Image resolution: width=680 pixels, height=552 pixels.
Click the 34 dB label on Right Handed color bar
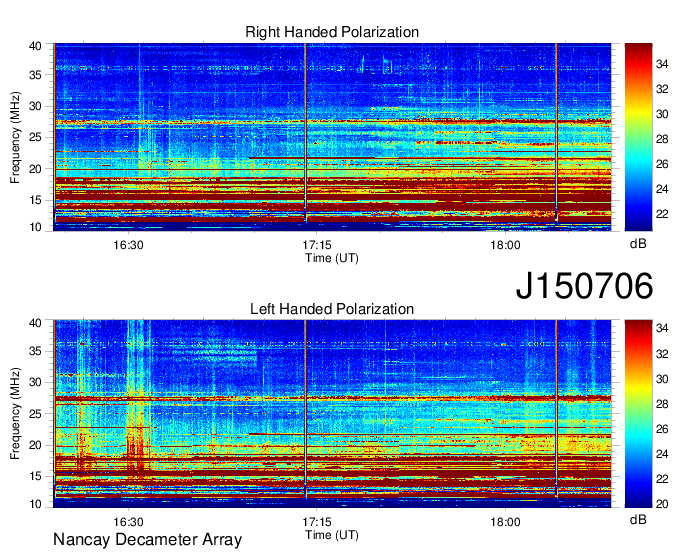(662, 64)
